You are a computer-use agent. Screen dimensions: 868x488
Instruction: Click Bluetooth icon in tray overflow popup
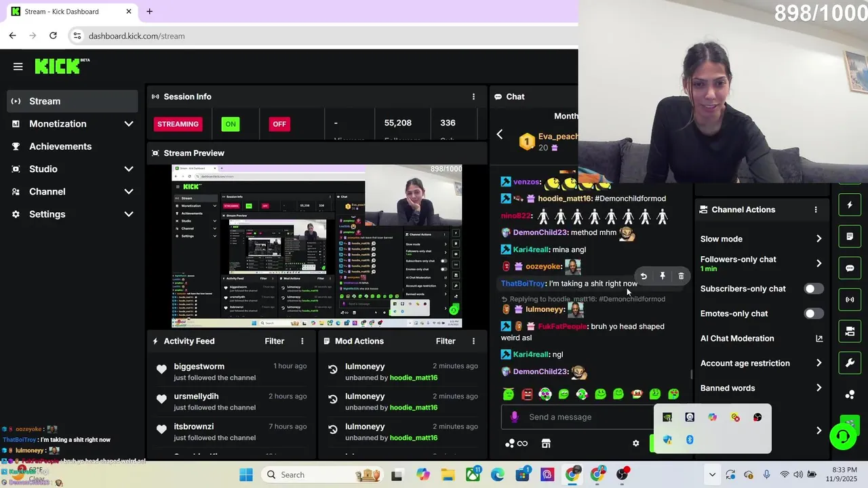(690, 440)
